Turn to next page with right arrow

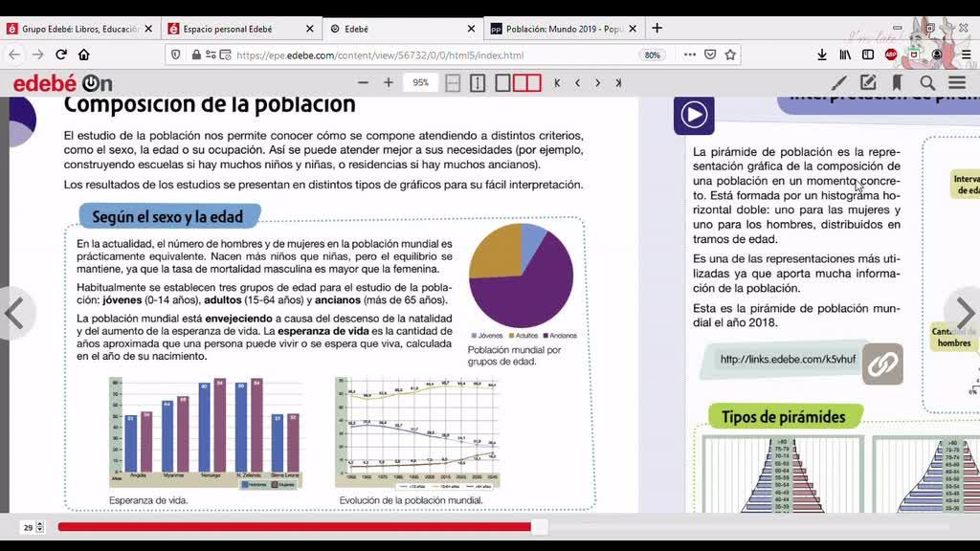pyautogui.click(x=965, y=313)
